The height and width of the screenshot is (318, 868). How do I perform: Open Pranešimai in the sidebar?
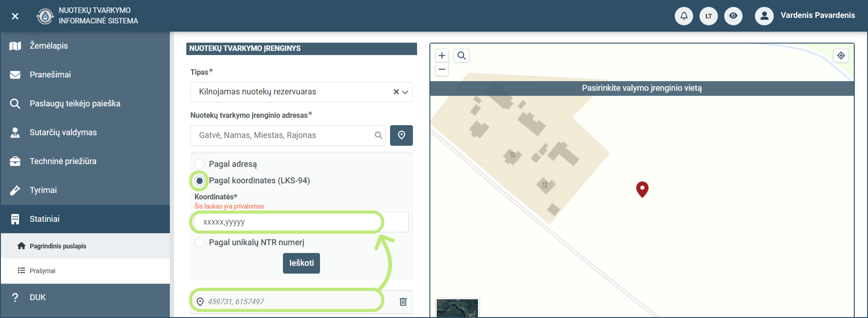[85, 75]
